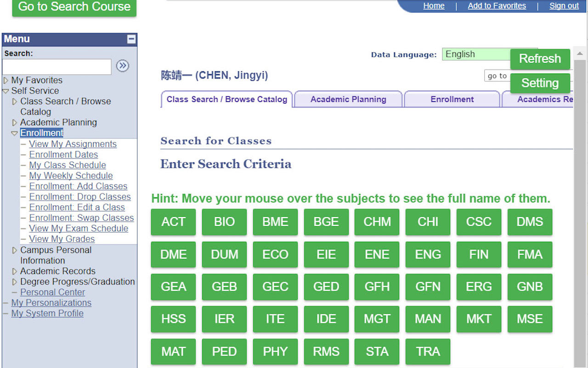This screenshot has width=588, height=368.
Task: Click the Refresh button
Action: click(x=540, y=59)
